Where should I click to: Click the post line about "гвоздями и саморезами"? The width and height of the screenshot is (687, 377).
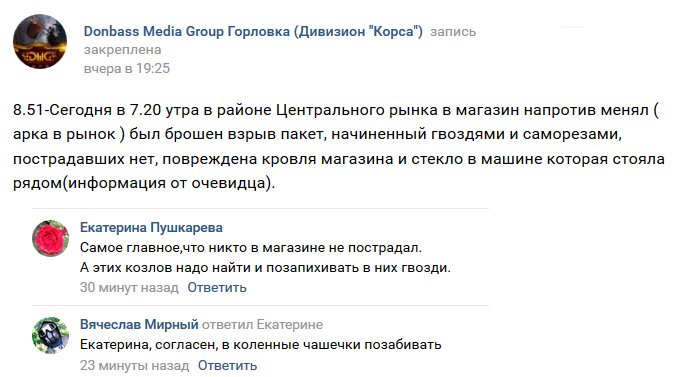(x=317, y=134)
